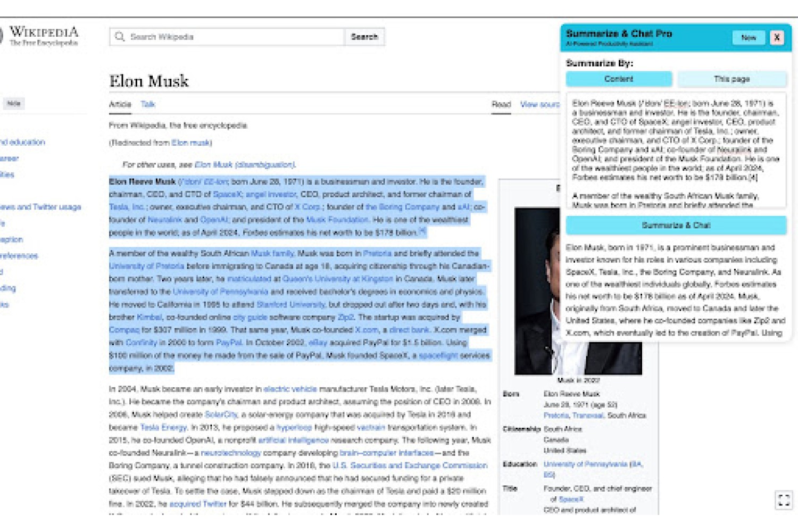Viewport: 798px width, 532px height.
Task: Open U.S. Securities and Exchange Commission link
Action: pyautogui.click(x=410, y=465)
